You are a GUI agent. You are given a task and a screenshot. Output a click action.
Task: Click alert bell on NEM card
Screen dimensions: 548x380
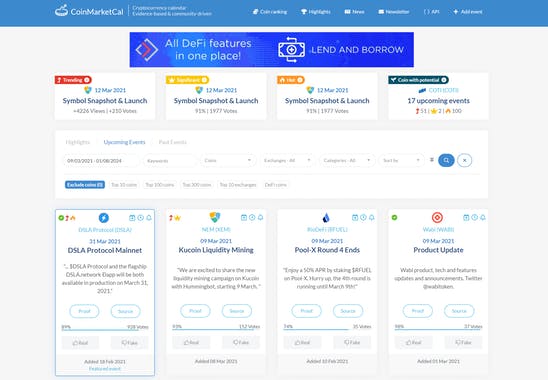click(x=260, y=217)
